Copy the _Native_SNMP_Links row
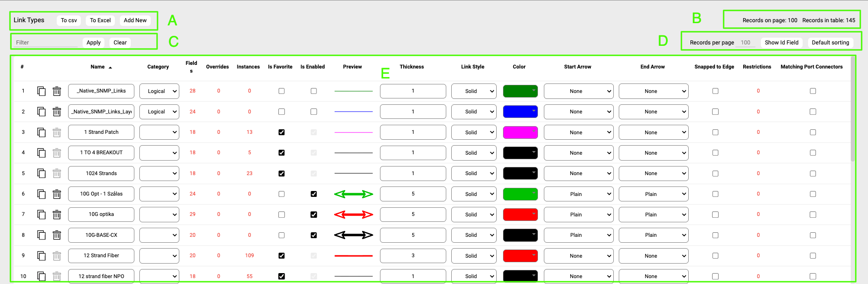This screenshot has width=868, height=284. click(41, 91)
